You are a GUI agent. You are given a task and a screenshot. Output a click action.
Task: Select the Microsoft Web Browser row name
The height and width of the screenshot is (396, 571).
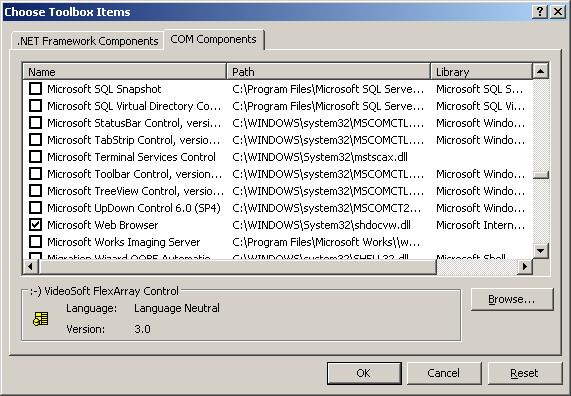click(x=103, y=225)
